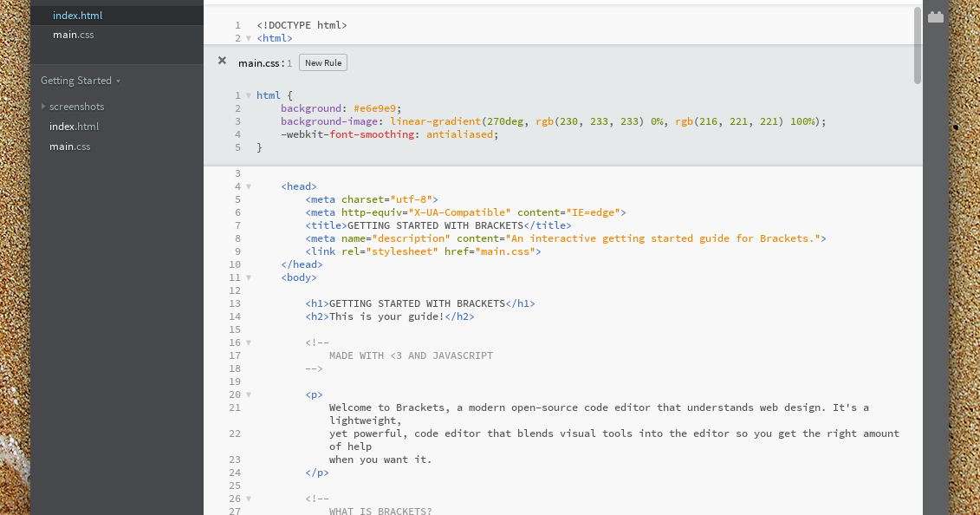This screenshot has width=980, height=515.
Task: Open main.css from the file tree
Action: click(x=69, y=146)
